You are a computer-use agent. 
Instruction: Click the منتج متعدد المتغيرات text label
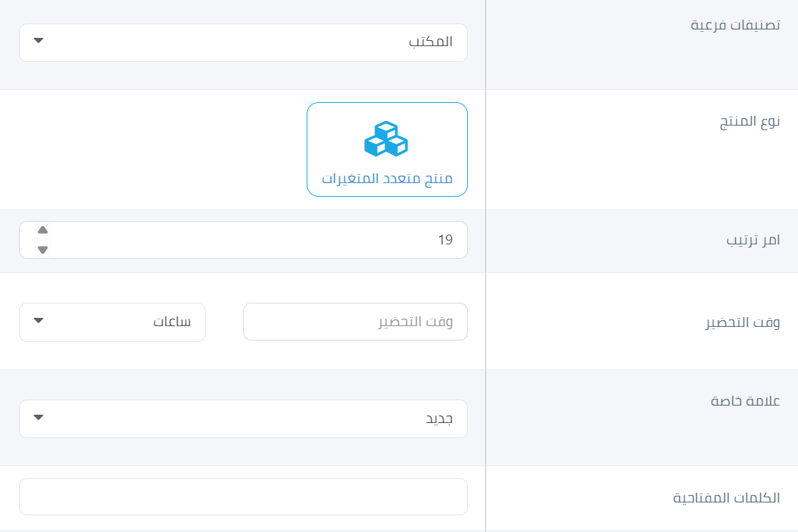(x=387, y=179)
